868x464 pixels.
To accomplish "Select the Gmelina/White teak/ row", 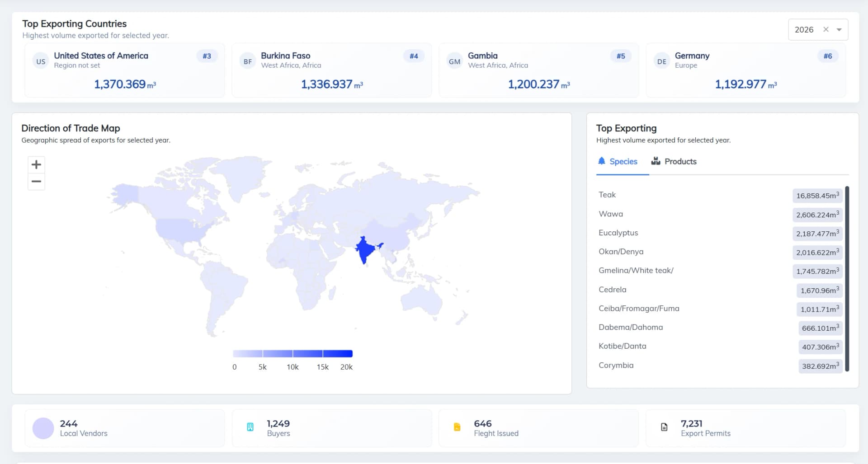I will (720, 271).
